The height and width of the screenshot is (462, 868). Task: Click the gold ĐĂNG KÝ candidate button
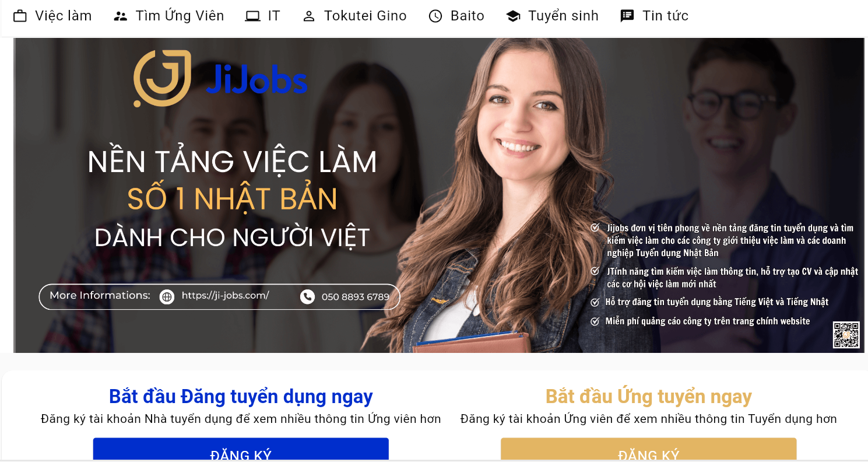coord(649,449)
